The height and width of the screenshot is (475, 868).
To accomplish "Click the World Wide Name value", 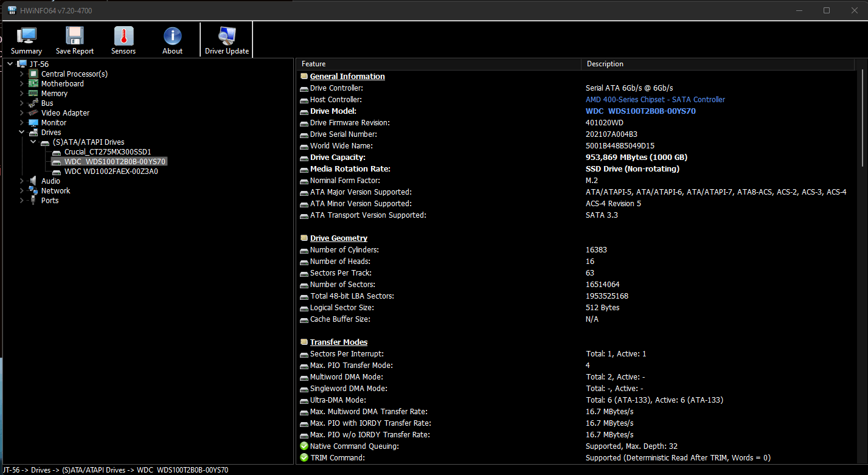I will pos(620,145).
